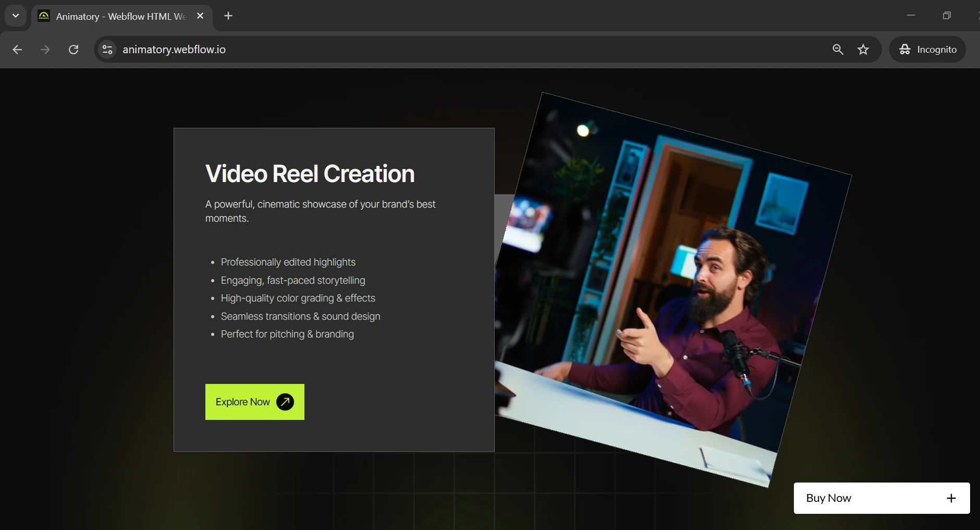
Task: Go back to the previous page
Action: tap(17, 50)
